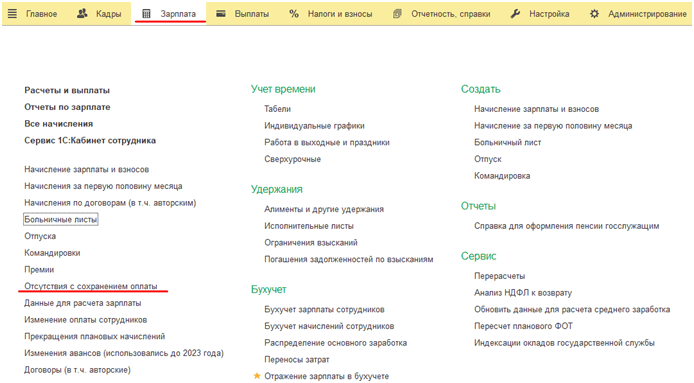This screenshot has width=694, height=383.
Task: Open Исполнительные листы under Удержания
Action: pyautogui.click(x=309, y=226)
